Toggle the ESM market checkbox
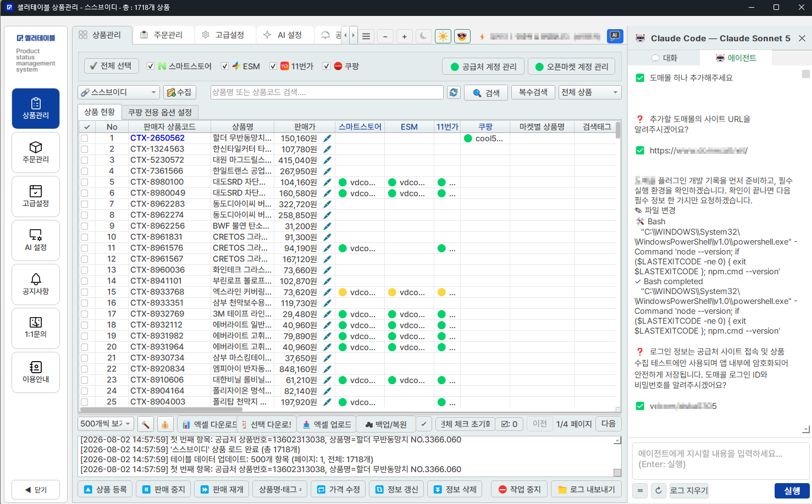The image size is (812, 504). 225,66
